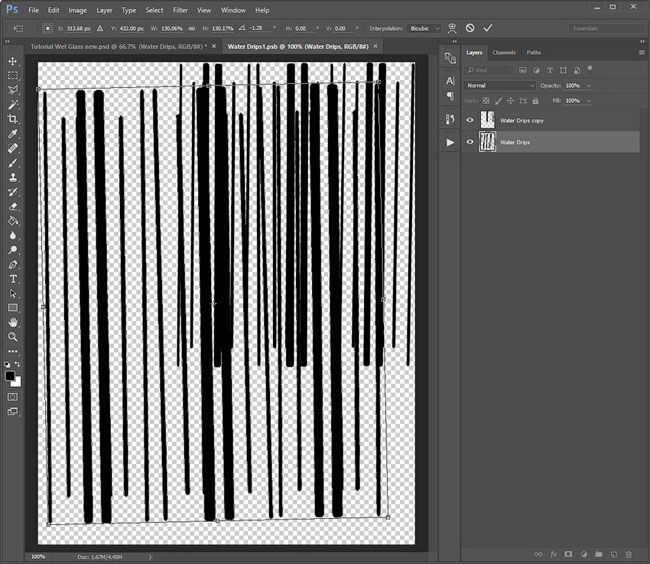Expand the collapsed panel dock arrows
Screen dimensions: 650x564
tap(454, 41)
